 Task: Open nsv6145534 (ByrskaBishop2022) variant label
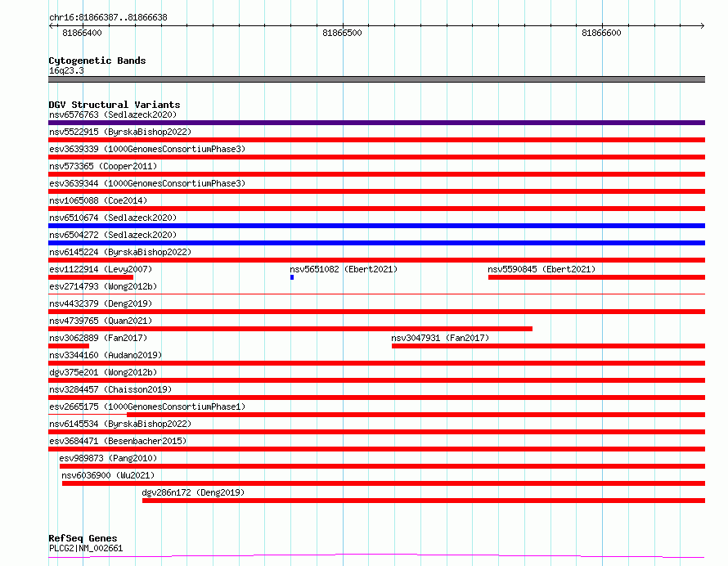click(x=120, y=424)
